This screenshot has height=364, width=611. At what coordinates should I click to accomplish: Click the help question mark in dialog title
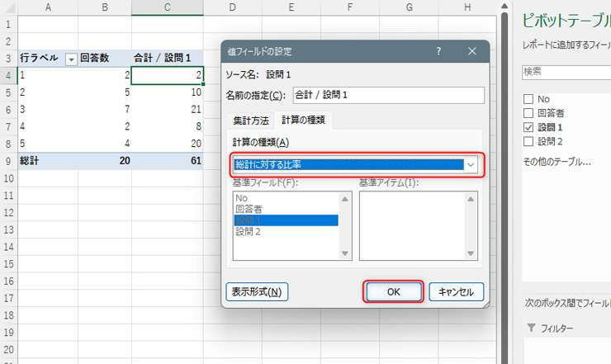pyautogui.click(x=438, y=51)
